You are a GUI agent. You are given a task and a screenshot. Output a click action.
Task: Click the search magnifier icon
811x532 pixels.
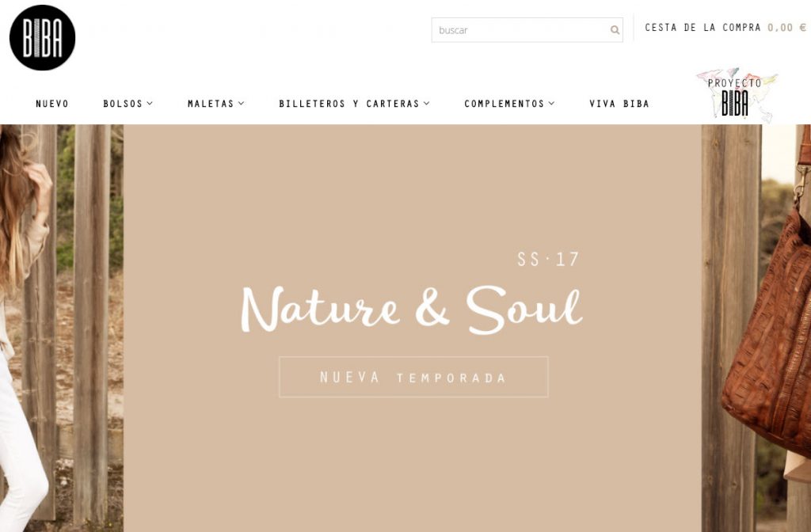coord(615,30)
